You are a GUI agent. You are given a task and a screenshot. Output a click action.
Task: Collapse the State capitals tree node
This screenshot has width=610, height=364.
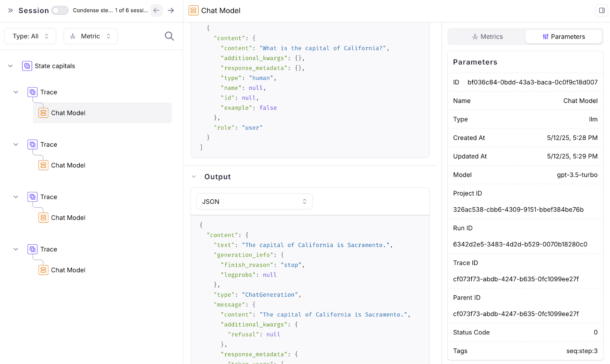(11, 66)
